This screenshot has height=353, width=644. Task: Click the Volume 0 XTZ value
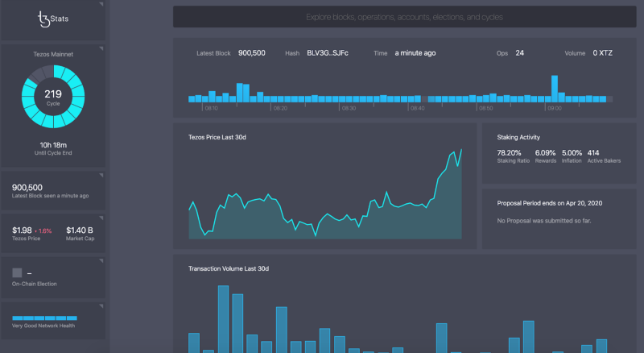tap(602, 53)
